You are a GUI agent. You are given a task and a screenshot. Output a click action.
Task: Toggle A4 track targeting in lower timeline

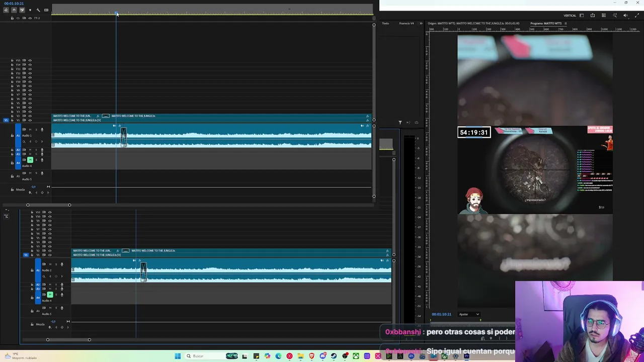38,298
